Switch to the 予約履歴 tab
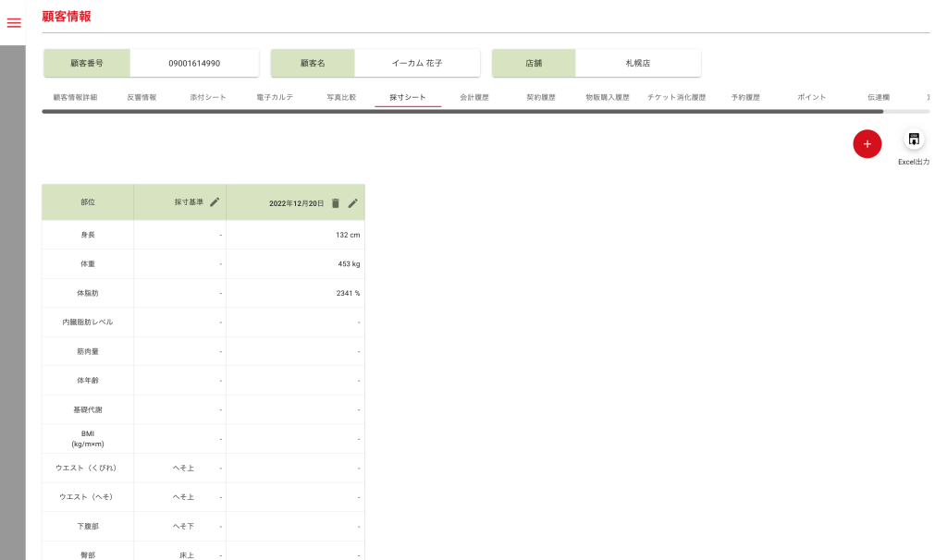Screen dimensions: 947x560 745,97
